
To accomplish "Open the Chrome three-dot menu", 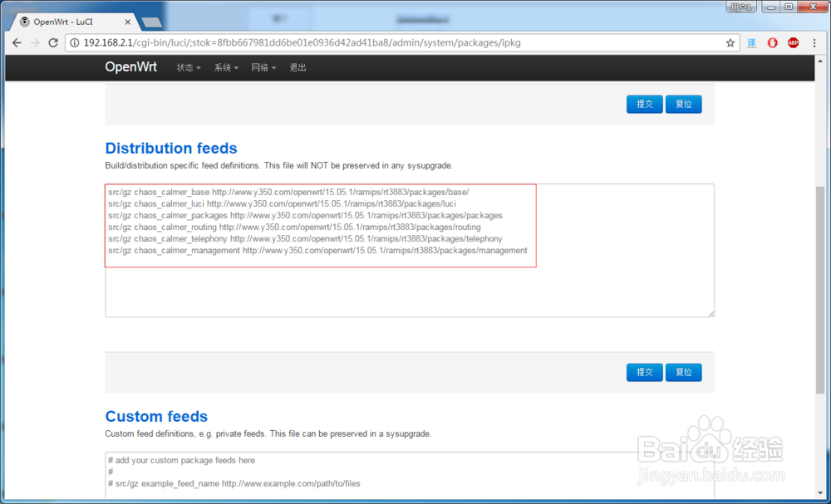I will pyautogui.click(x=814, y=43).
